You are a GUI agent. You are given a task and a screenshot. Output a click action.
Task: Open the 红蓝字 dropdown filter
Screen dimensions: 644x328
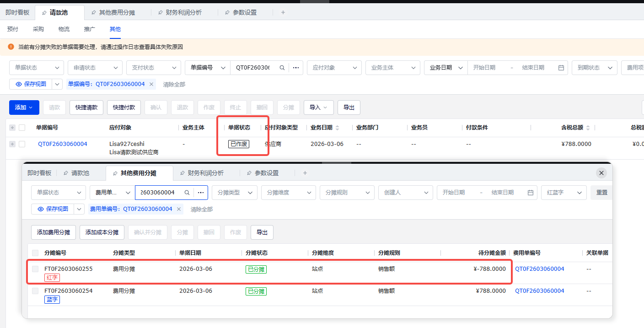click(563, 193)
